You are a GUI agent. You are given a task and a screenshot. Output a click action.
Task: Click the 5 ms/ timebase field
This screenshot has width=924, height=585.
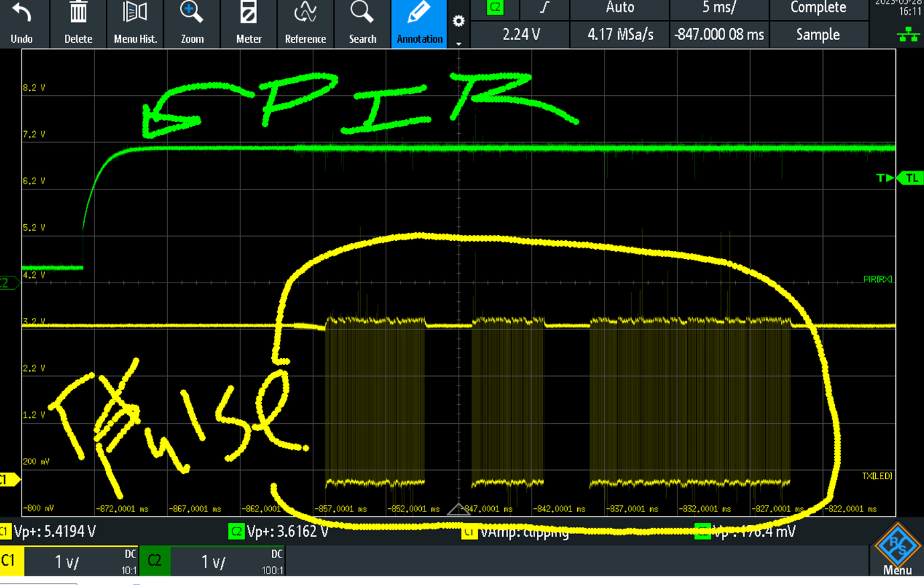pos(719,8)
